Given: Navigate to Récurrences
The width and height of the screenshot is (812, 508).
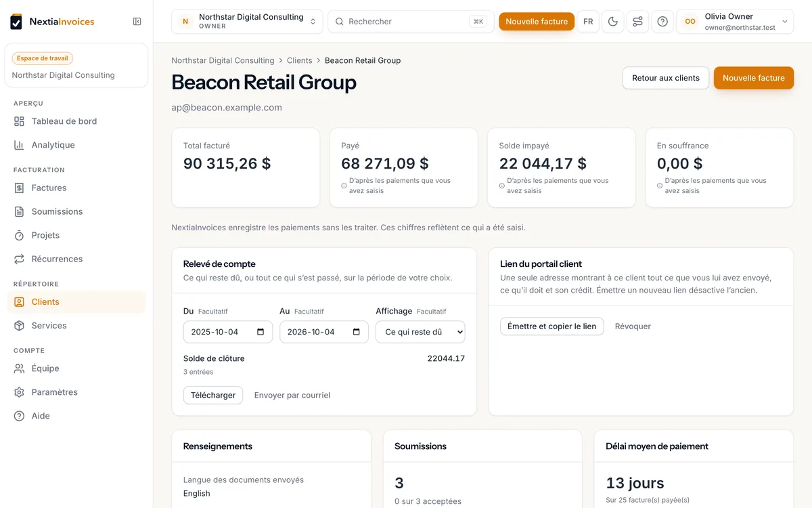Looking at the screenshot, I should click(x=76, y=259).
